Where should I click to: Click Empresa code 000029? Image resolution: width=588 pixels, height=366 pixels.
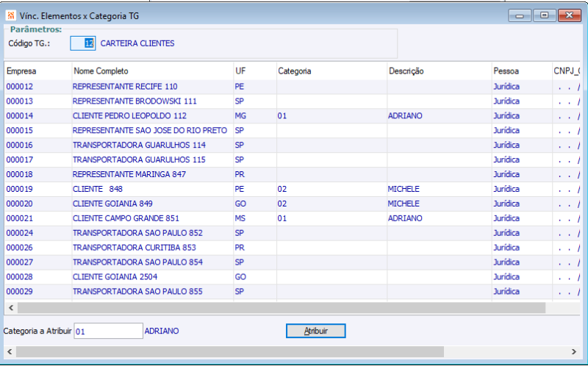click(20, 291)
